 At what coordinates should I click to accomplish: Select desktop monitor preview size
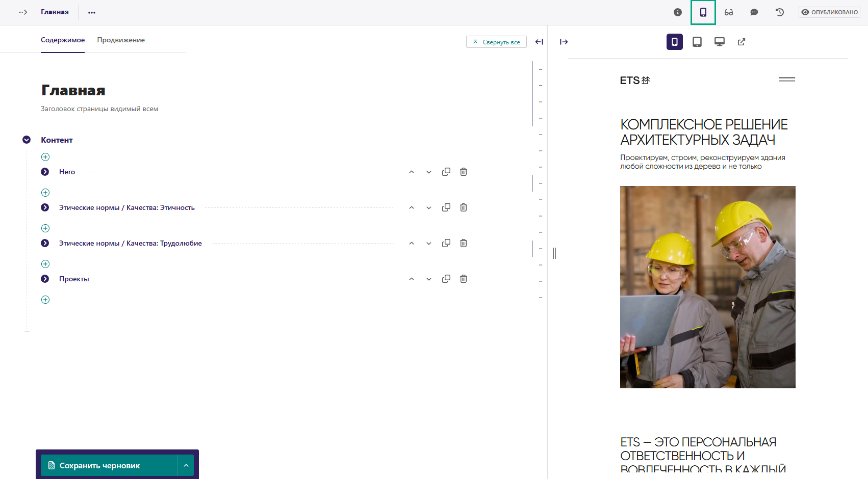pyautogui.click(x=720, y=42)
